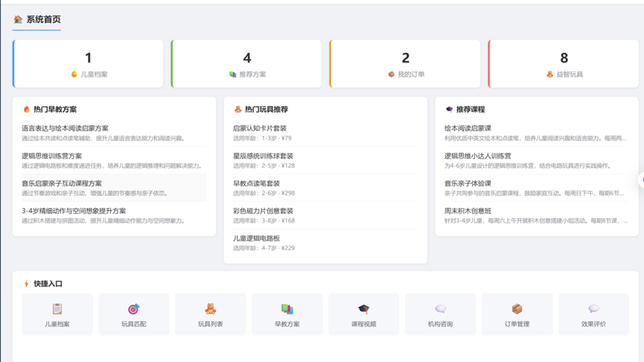Click the teddy bear icon for 玩具列表 shortcut

point(211,309)
